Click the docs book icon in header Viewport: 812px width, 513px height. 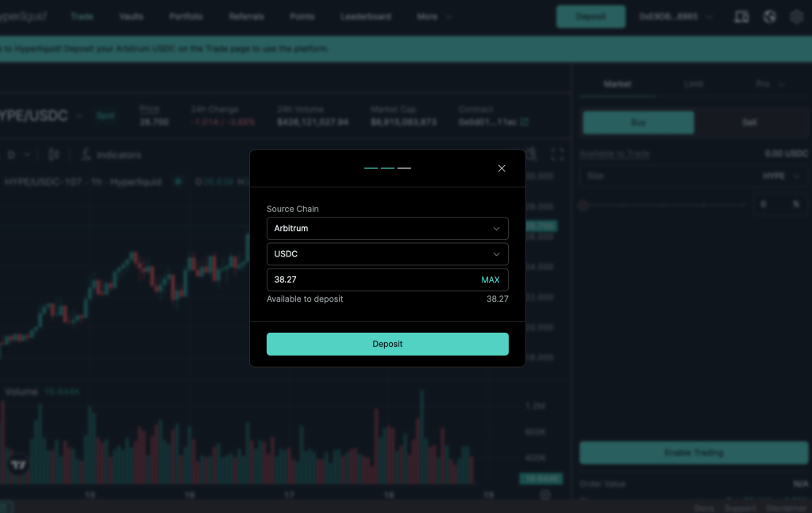[x=741, y=17]
